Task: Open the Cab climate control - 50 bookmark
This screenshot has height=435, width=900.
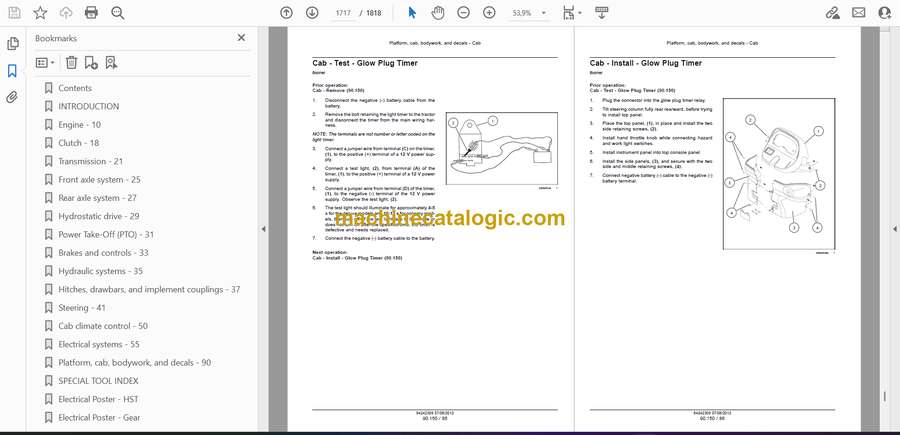Action: 103,326
